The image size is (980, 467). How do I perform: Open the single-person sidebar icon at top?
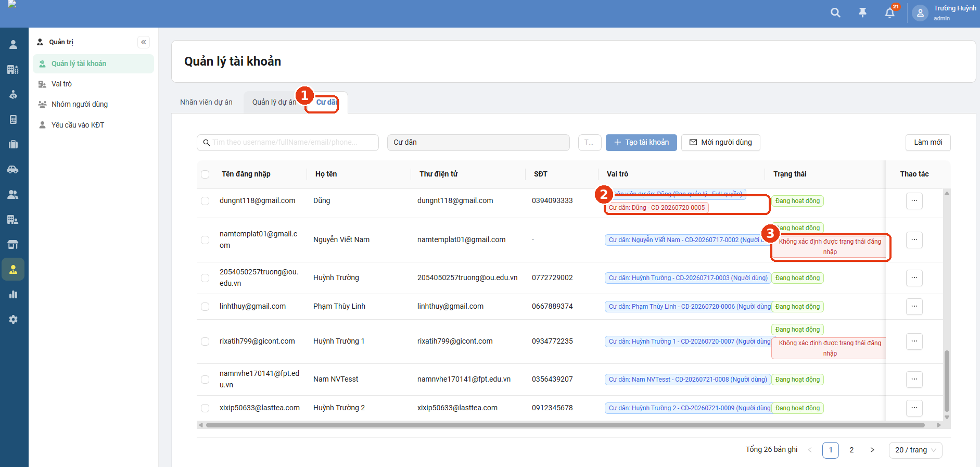(x=14, y=45)
